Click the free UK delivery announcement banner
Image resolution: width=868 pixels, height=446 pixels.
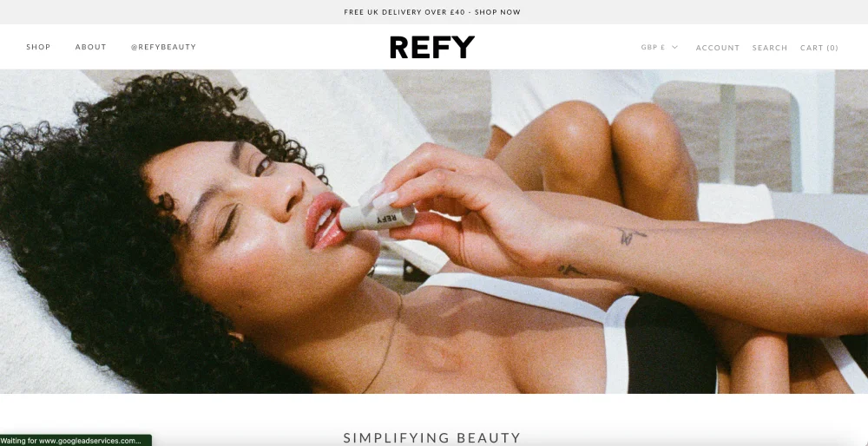[x=434, y=12]
